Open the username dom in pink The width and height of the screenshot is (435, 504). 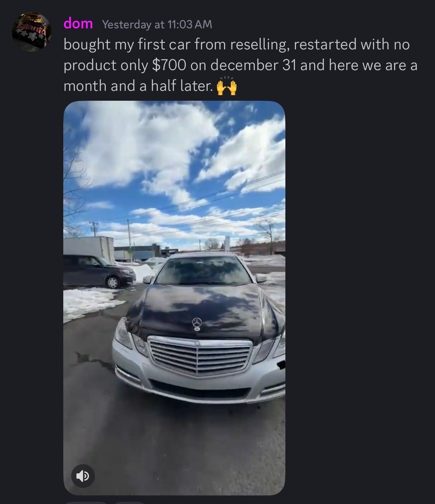coord(78,23)
